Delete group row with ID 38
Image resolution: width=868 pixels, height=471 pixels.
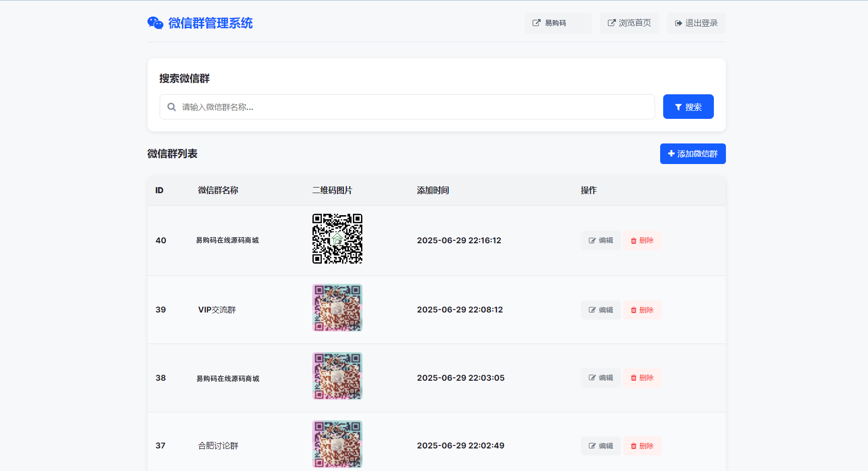click(x=642, y=378)
